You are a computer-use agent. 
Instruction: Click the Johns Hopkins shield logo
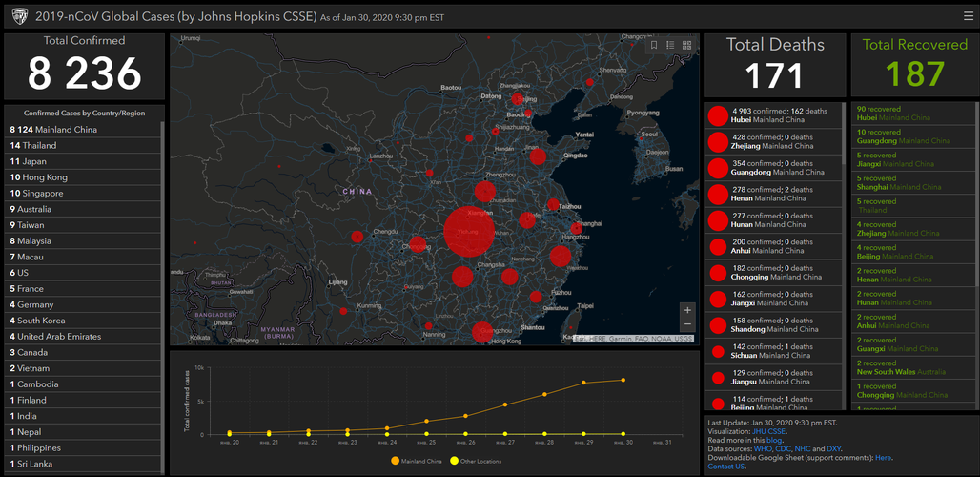(x=19, y=16)
